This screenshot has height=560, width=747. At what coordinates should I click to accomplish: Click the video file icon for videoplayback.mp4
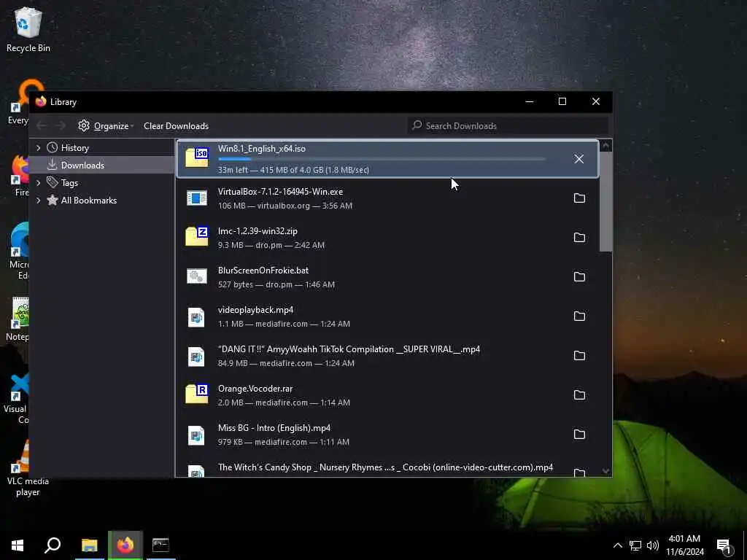[x=196, y=317]
